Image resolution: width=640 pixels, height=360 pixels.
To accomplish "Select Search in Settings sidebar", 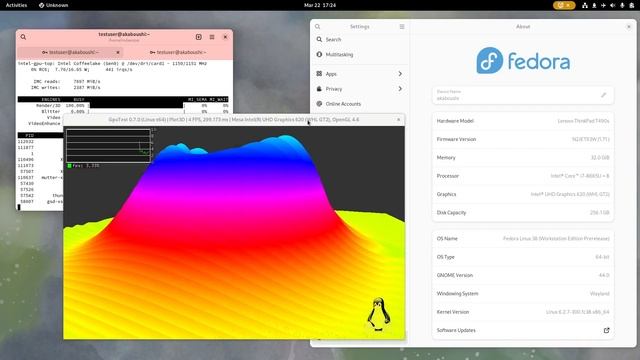I will (360, 40).
